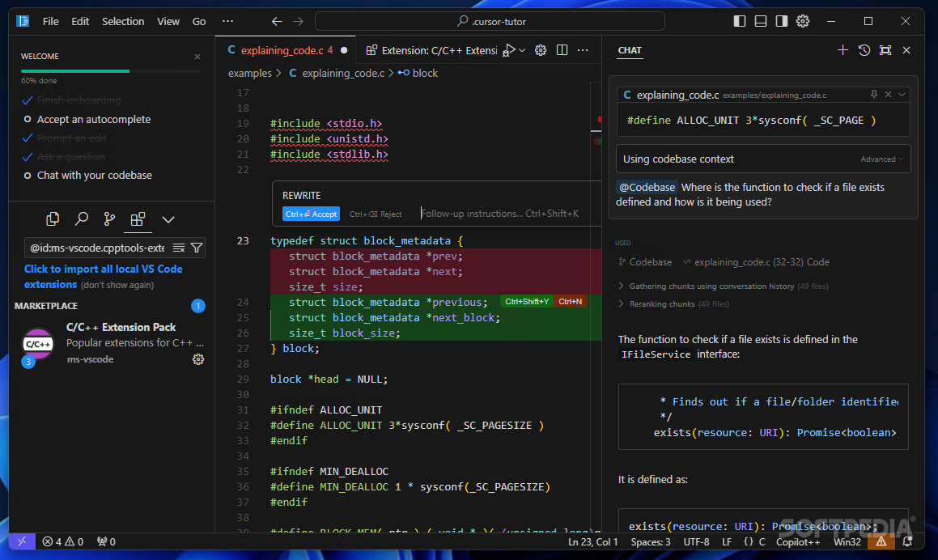938x560 pixels.
Task: Open the Advanced dropdown in chat panel
Action: pyautogui.click(x=881, y=159)
